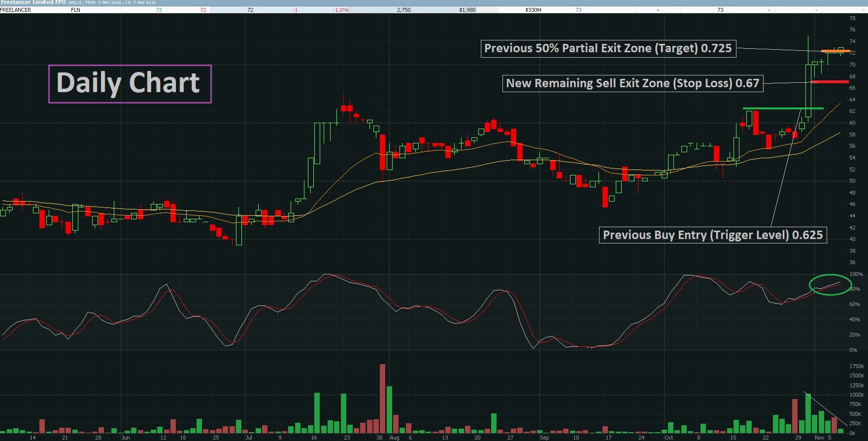The height and width of the screenshot is (441, 868).
Task: Click the $1,980 value cell
Action: 467,10
